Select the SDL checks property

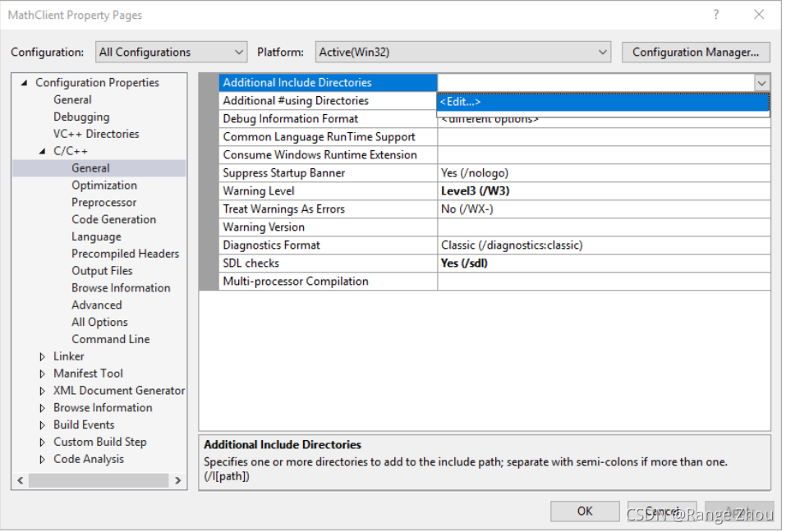[329, 263]
